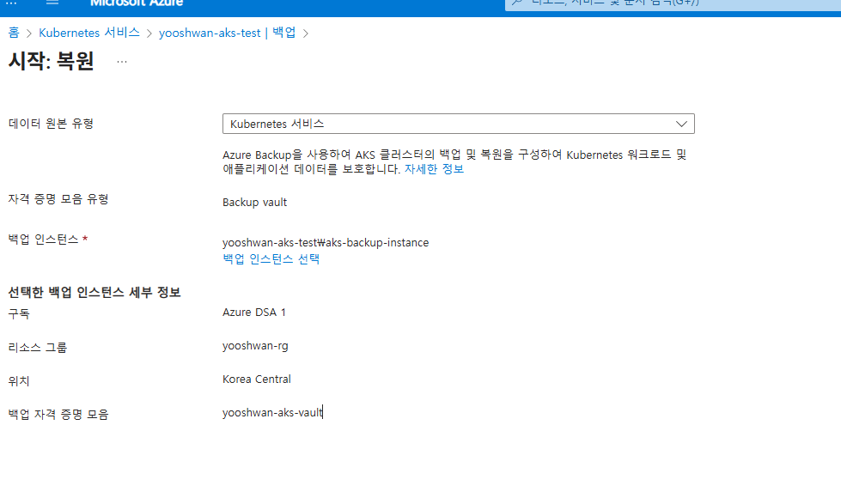Open the 자세한 정보 link

click(x=434, y=169)
